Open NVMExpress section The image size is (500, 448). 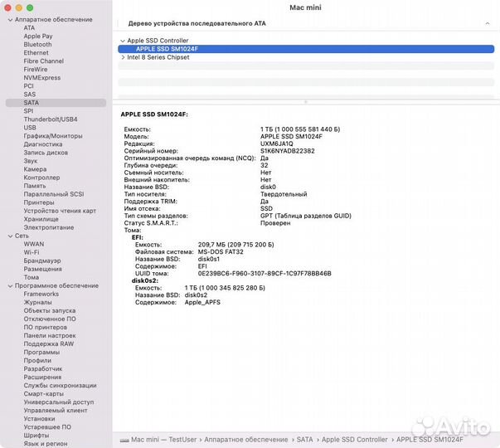point(41,77)
